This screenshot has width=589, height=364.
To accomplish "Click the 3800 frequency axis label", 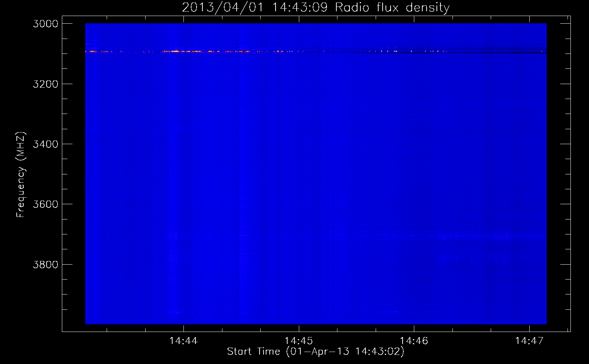I will 46,265.
